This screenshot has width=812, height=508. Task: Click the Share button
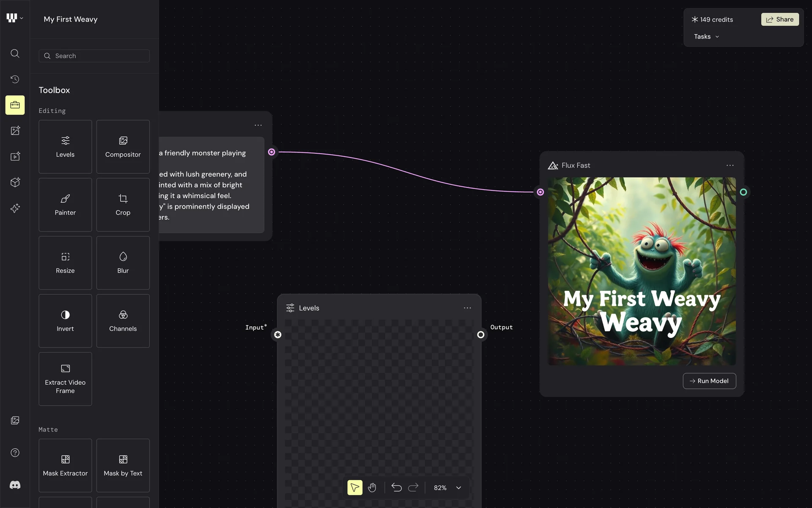780,19
